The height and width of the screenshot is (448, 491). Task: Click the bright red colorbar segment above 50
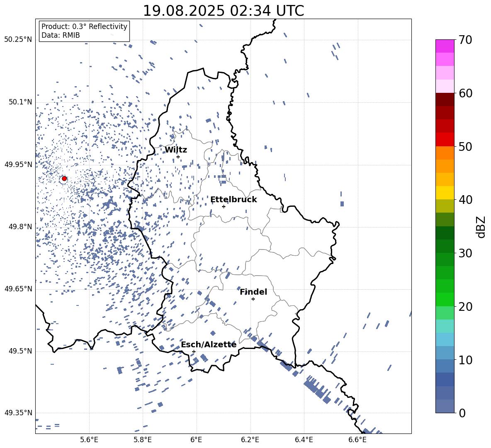click(x=445, y=140)
